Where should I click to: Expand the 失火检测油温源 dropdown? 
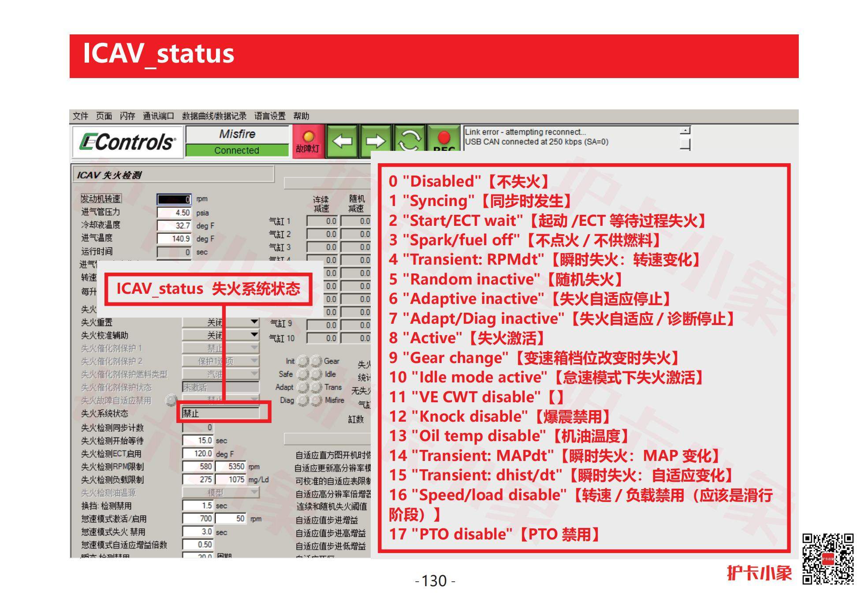point(254,492)
